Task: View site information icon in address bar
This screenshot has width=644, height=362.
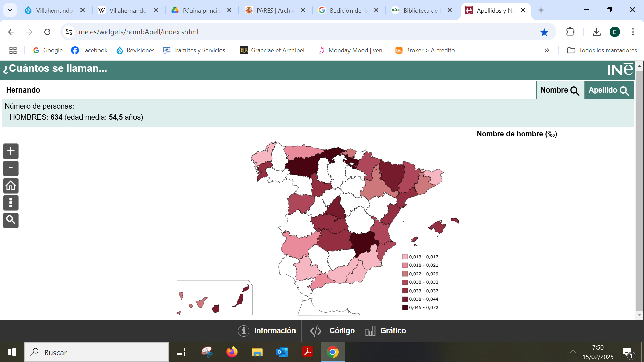Action: (69, 32)
